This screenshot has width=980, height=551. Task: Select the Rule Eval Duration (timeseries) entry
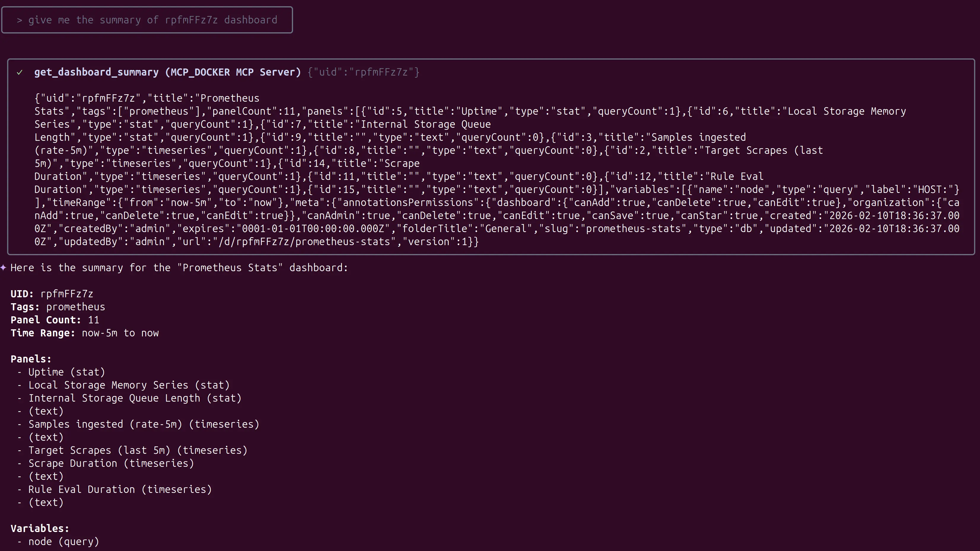120,489
